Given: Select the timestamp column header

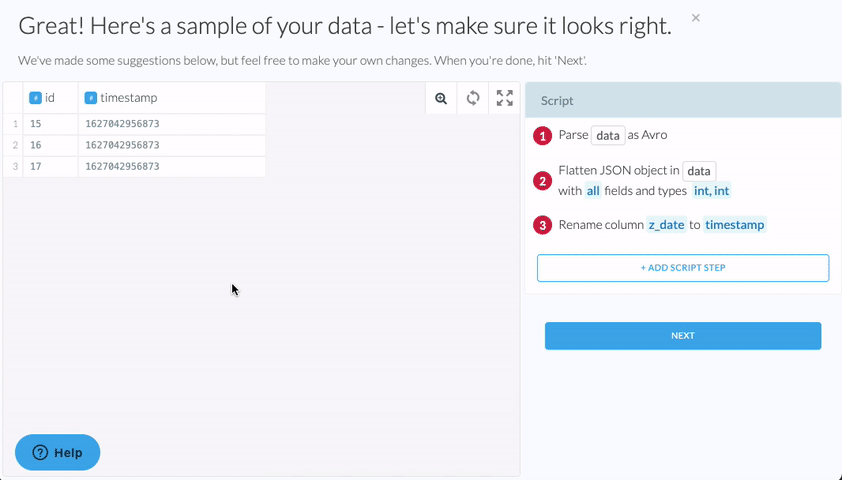Looking at the screenshot, I should click(129, 98).
